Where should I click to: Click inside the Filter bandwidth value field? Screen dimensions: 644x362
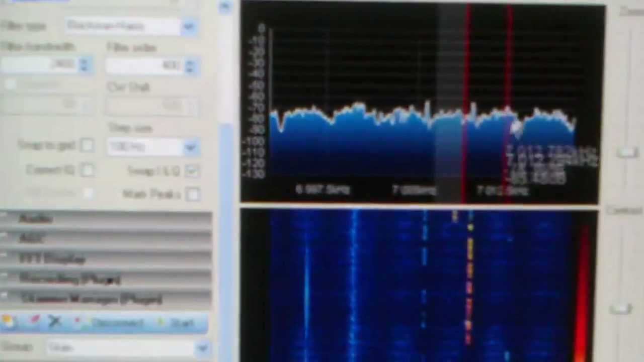pos(40,65)
